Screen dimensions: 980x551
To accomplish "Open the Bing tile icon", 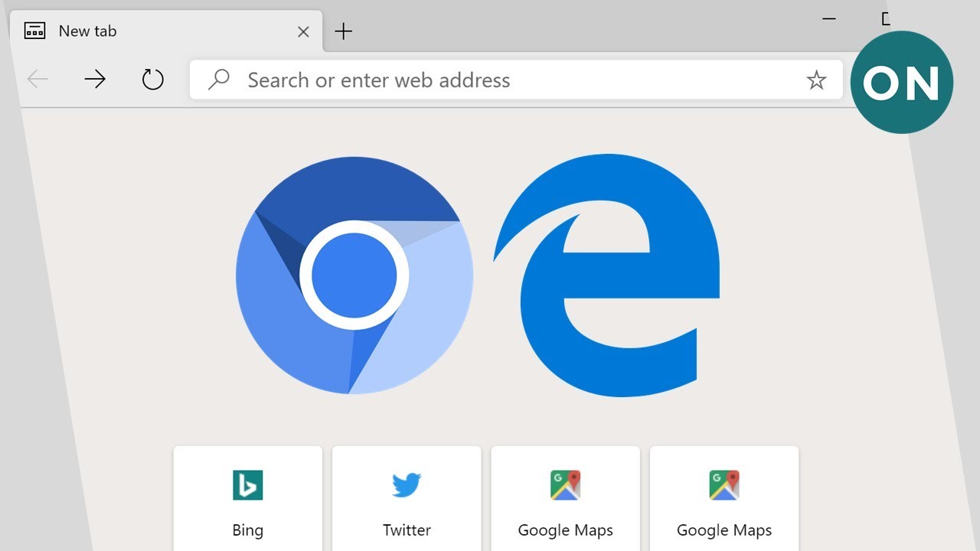I will [248, 485].
